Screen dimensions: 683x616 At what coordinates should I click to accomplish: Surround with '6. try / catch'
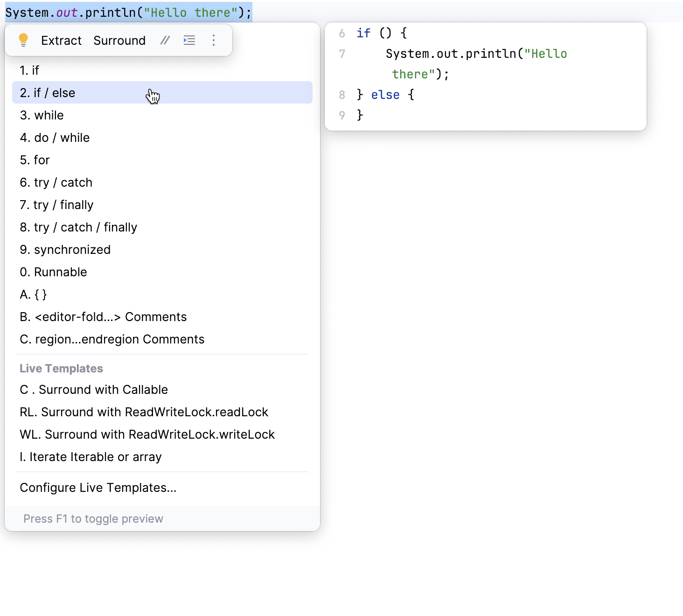click(x=56, y=182)
